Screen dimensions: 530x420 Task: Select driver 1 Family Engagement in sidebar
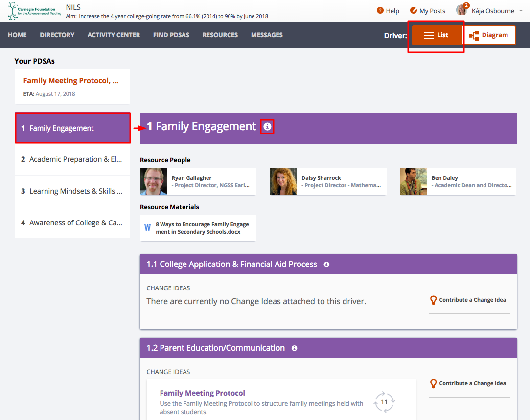coord(72,128)
